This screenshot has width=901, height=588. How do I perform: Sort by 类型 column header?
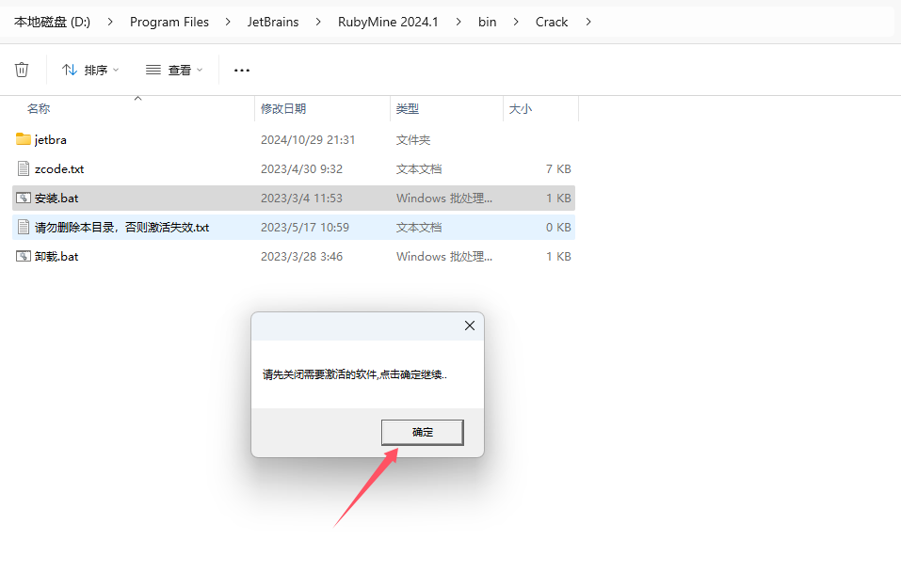408,108
